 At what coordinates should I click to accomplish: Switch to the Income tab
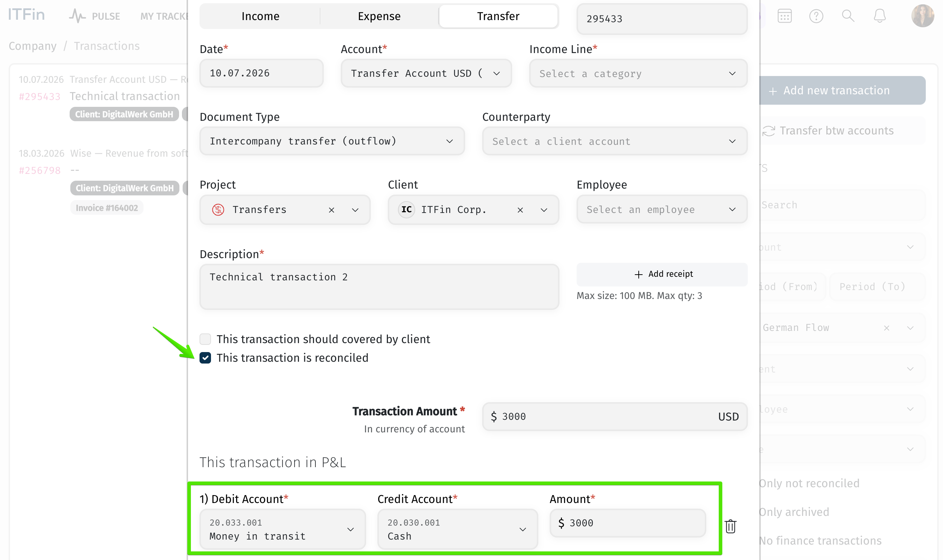(260, 16)
